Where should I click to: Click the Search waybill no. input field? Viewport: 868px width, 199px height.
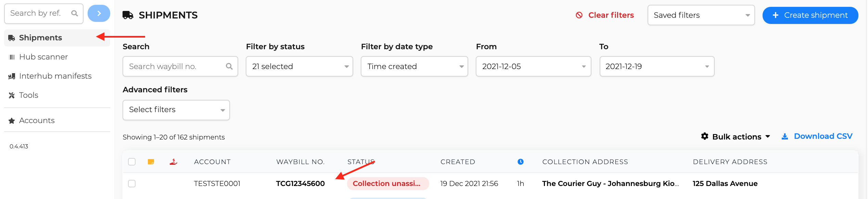click(x=180, y=66)
